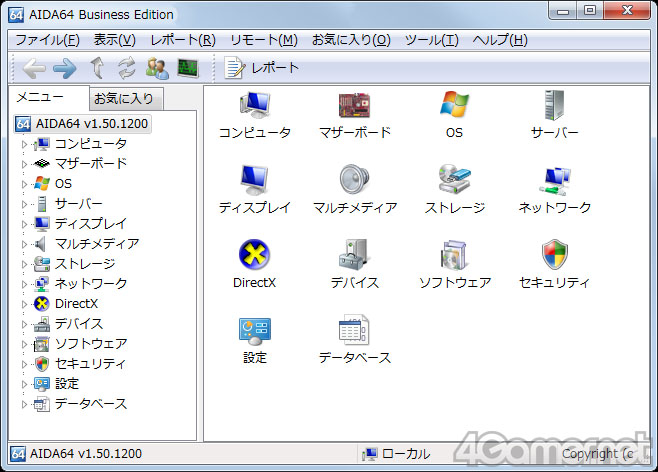Expand the ネットワーク tree node arrow
The height and width of the screenshot is (472, 658).
24,284
